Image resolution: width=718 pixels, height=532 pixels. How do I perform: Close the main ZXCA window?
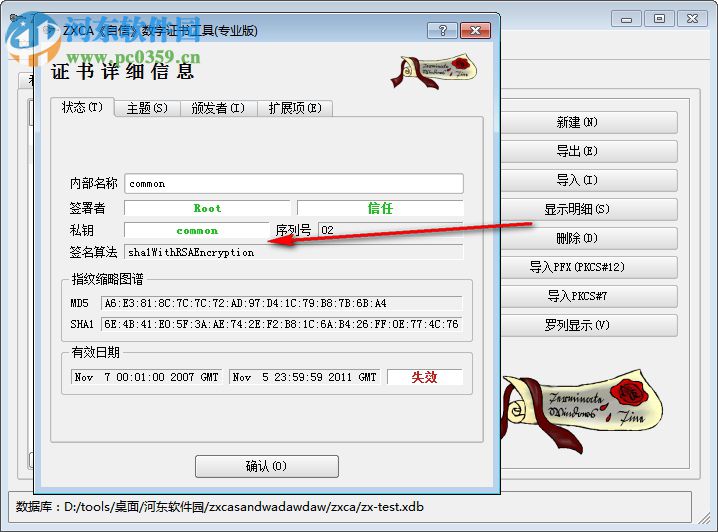692,19
